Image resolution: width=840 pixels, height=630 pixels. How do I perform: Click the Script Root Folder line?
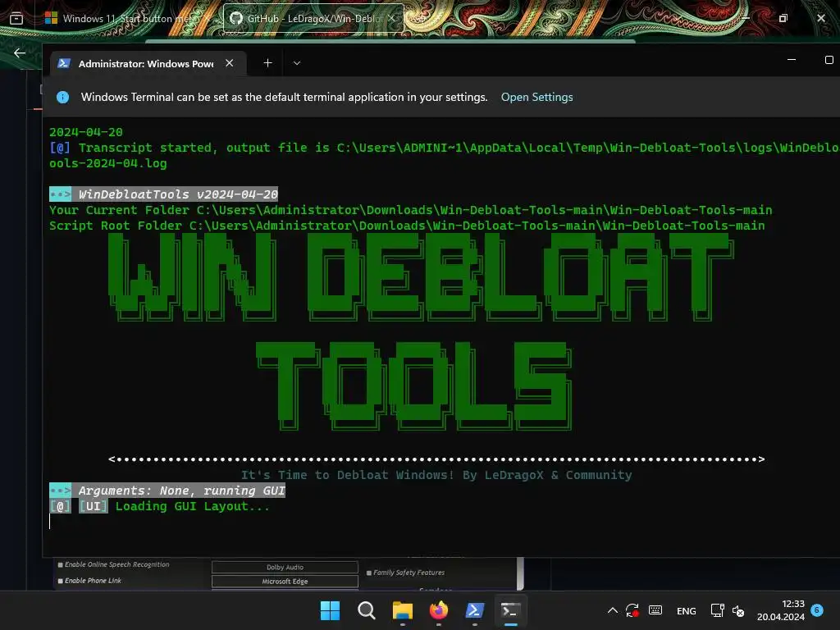(407, 226)
